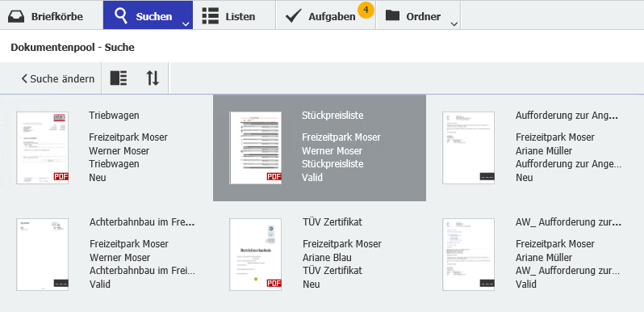The image size is (644, 312).
Task: Click the Suchen magnifier icon
Action: 122,16
